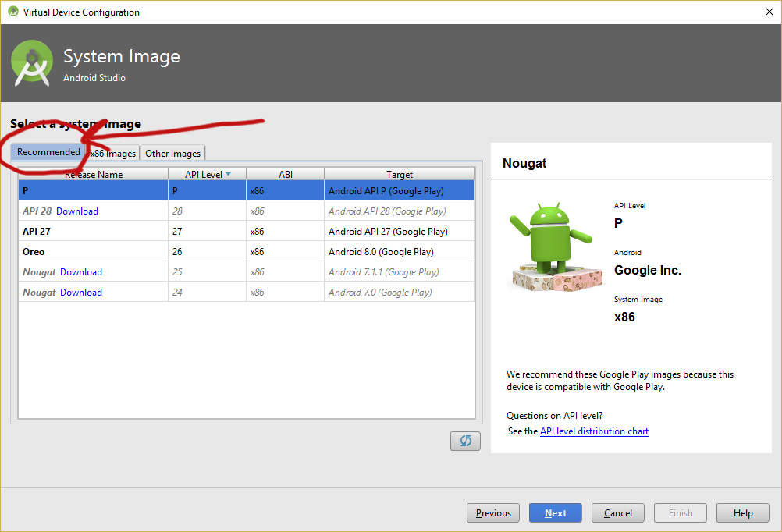Click API level cell showing 25
The image size is (782, 532).
(x=207, y=272)
